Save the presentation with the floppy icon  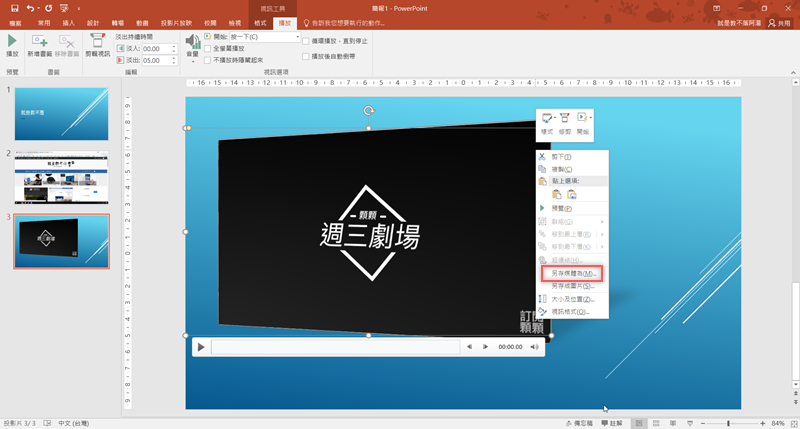[x=14, y=8]
